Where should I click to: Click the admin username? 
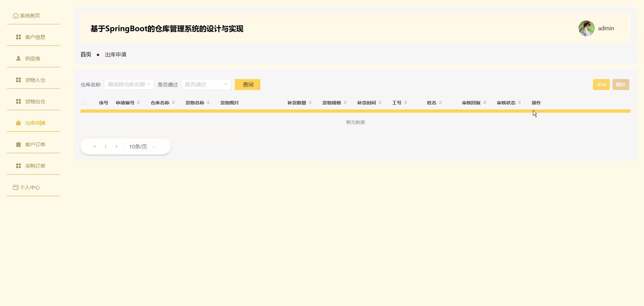pyautogui.click(x=606, y=28)
